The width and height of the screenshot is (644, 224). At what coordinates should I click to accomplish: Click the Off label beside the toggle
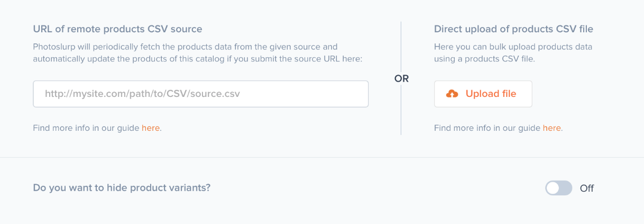[x=587, y=188]
